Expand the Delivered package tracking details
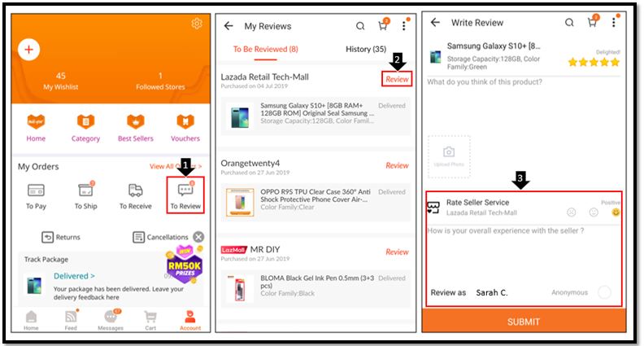The height and width of the screenshot is (346, 644). 74,276
